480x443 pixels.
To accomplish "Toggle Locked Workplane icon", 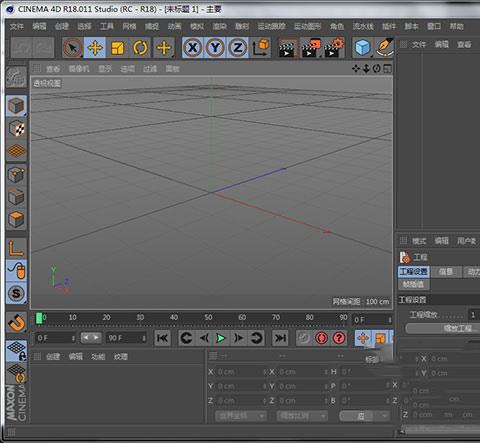I will [x=16, y=350].
